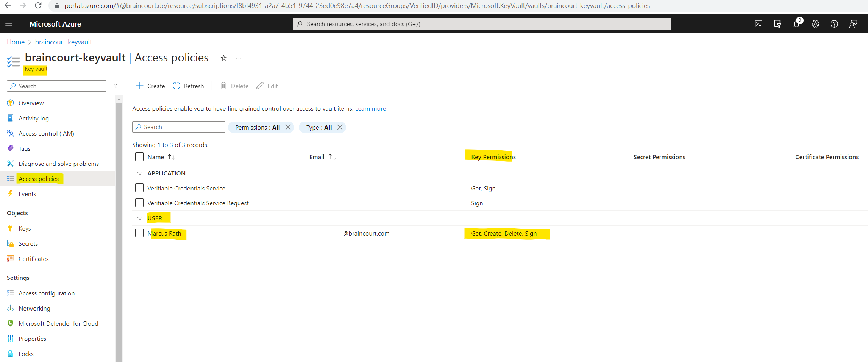
Task: Click the access policies search box
Action: [x=178, y=126]
